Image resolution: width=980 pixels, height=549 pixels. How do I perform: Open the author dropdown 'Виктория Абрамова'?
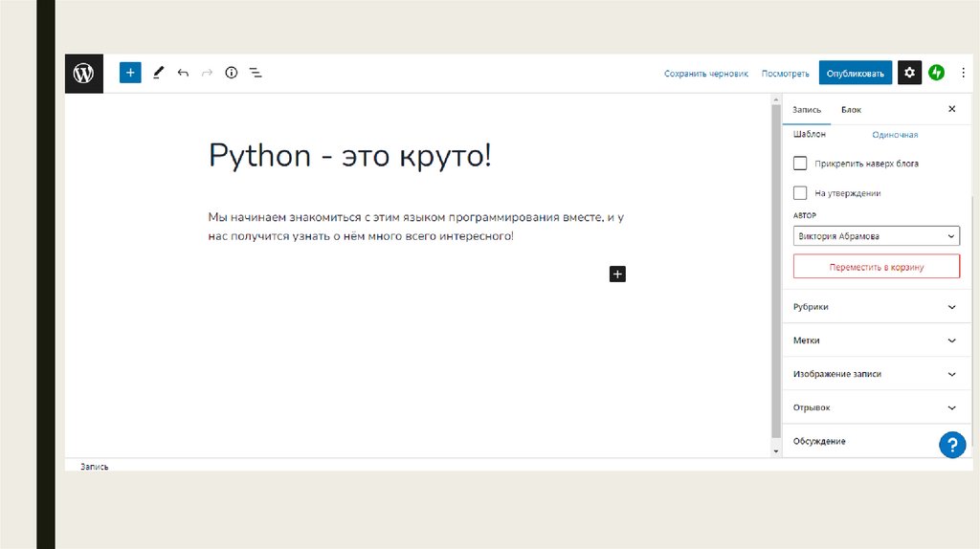tap(876, 236)
